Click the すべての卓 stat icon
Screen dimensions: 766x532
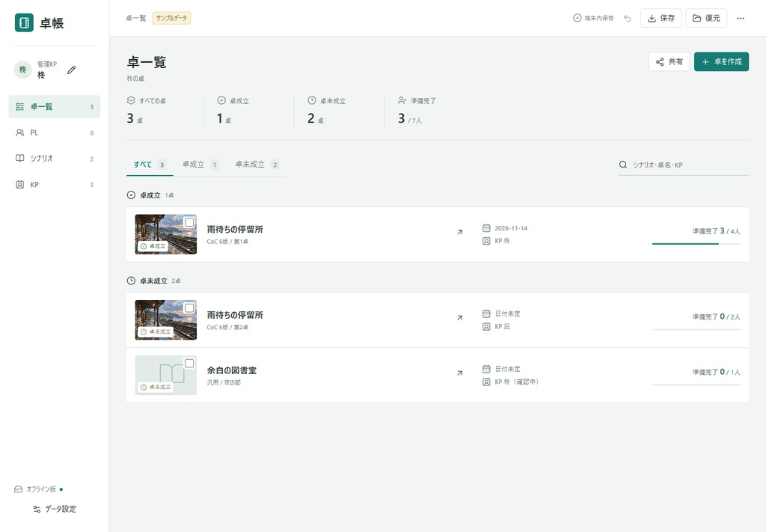click(x=131, y=100)
